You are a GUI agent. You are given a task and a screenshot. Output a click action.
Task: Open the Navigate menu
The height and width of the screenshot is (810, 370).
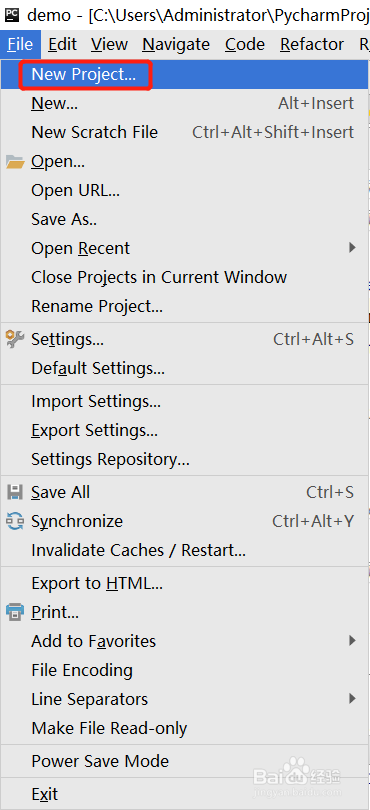coord(176,44)
